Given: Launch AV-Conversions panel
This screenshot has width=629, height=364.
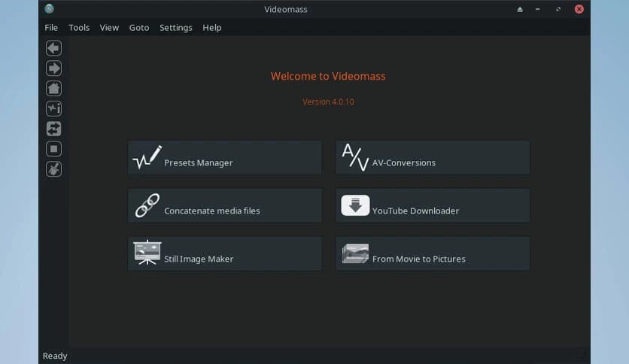Looking at the screenshot, I should 433,157.
